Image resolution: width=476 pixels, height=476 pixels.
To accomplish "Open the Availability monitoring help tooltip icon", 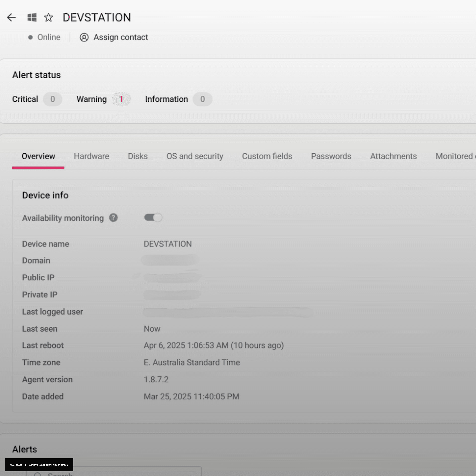I will coord(113,218).
